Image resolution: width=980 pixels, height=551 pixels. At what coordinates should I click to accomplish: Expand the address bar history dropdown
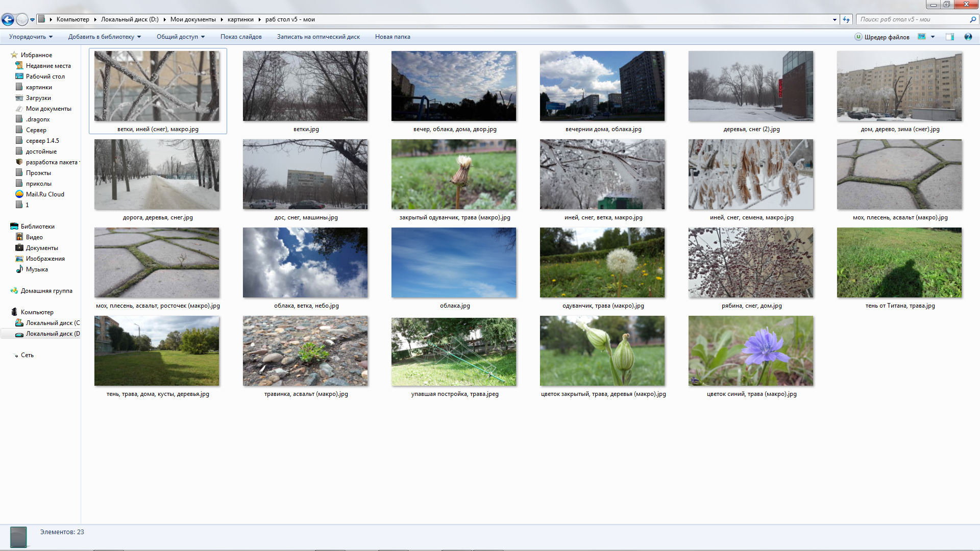(835, 19)
